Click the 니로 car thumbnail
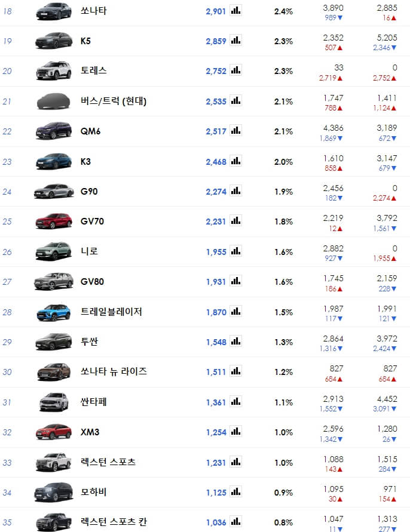Image resolution: width=410 pixels, height=532 pixels. [54, 251]
